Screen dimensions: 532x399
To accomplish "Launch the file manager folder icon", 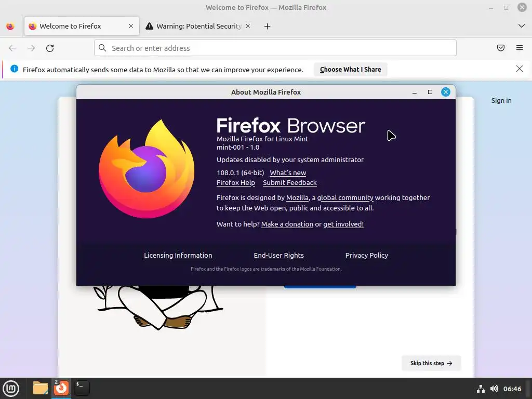I will (41, 388).
